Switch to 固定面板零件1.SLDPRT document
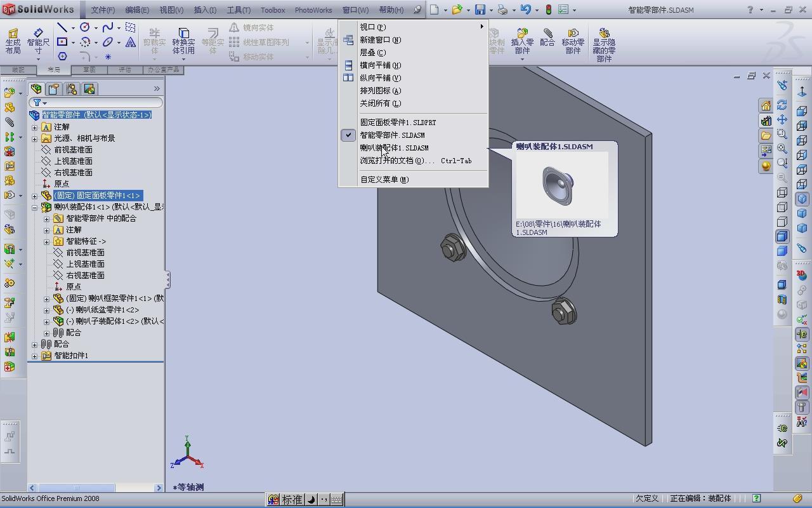Viewport: 812px width, 508px height. click(414, 123)
